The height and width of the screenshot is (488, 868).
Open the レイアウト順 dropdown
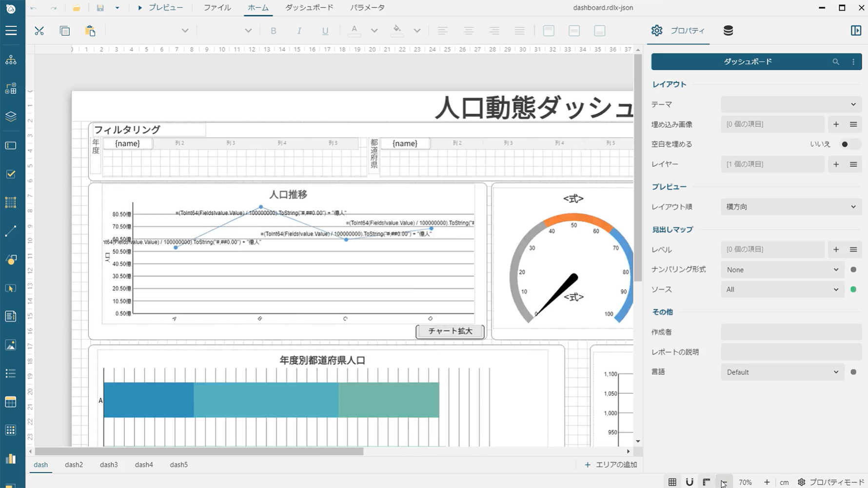coord(791,207)
